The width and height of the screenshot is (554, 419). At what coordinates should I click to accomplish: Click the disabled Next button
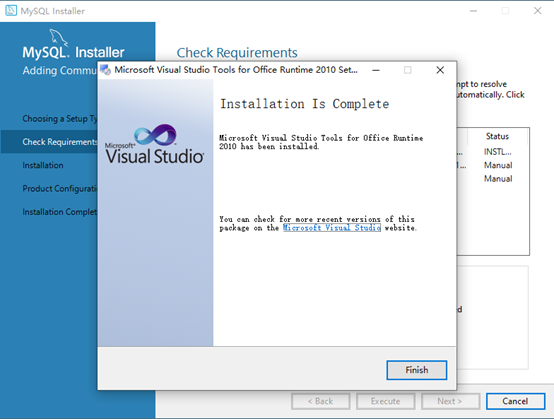coord(450,401)
